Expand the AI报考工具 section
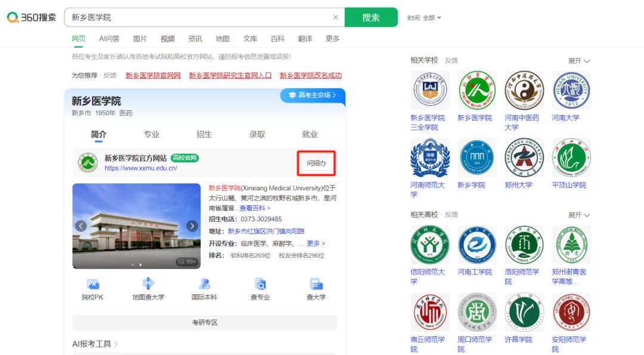644x355 pixels. [x=95, y=344]
